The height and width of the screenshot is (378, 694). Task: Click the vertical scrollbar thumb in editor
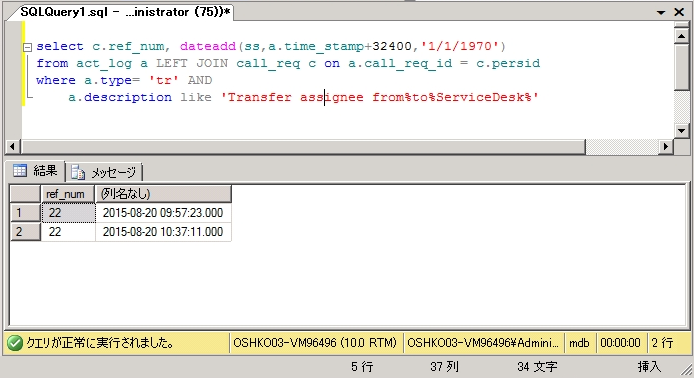coord(682,67)
